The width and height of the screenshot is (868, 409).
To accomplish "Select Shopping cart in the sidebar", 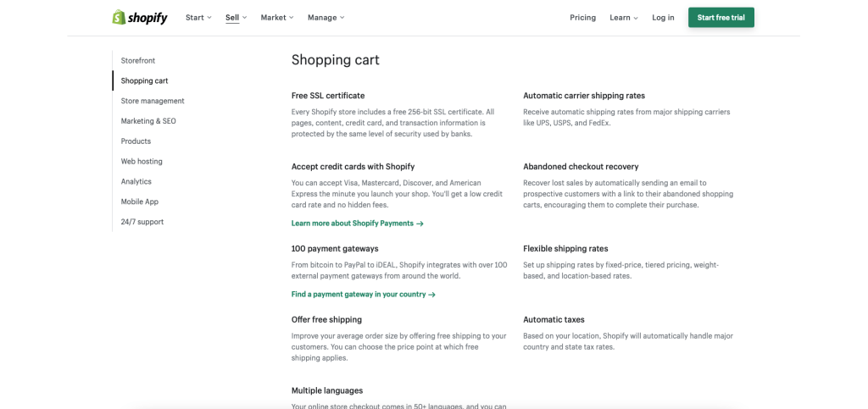I will pos(144,81).
